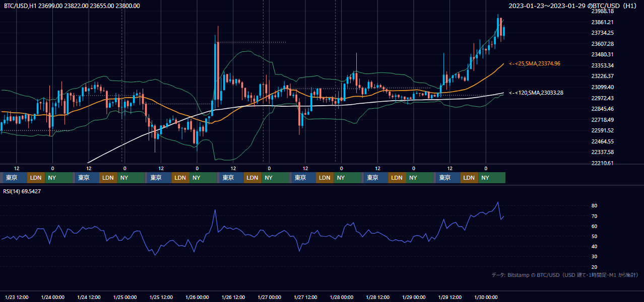Select time label 1/28 00:00

(342, 297)
